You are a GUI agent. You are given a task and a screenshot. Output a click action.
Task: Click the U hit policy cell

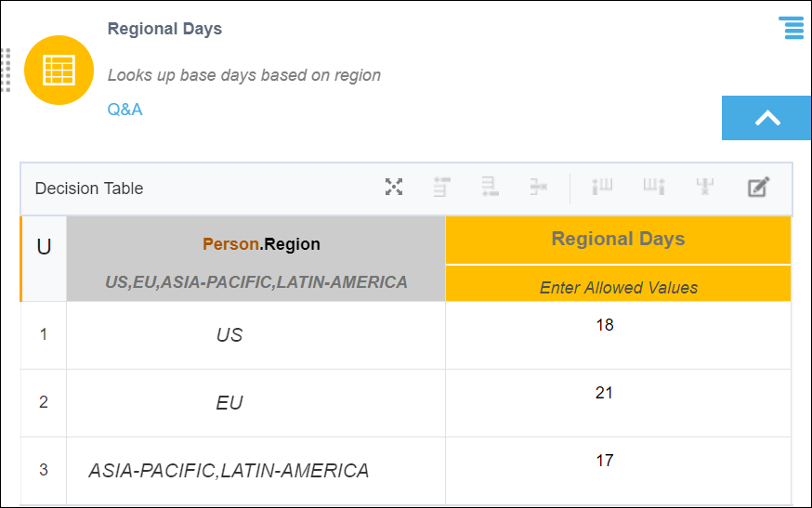pos(44,247)
